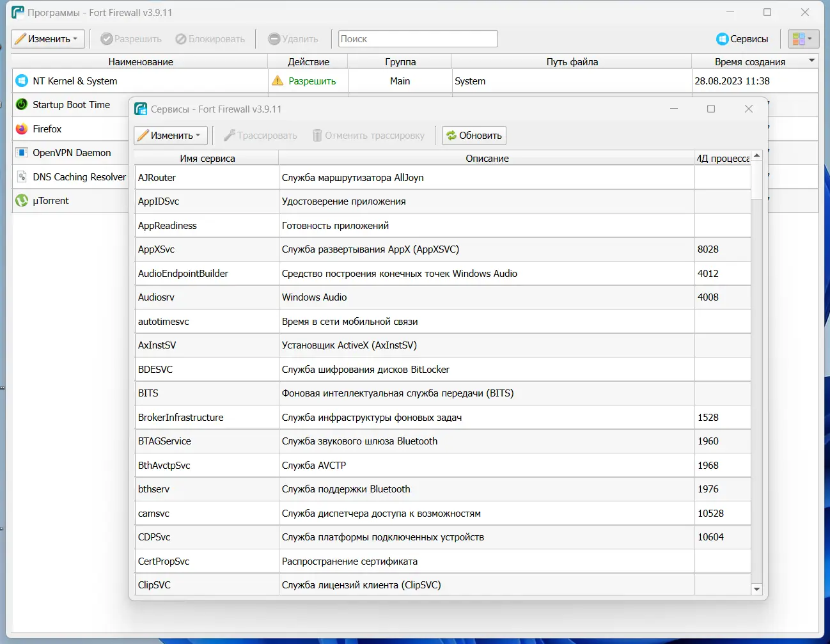Viewport: 830px width, 644px height.
Task: Click the services list scrollbar up arrow
Action: [x=757, y=155]
